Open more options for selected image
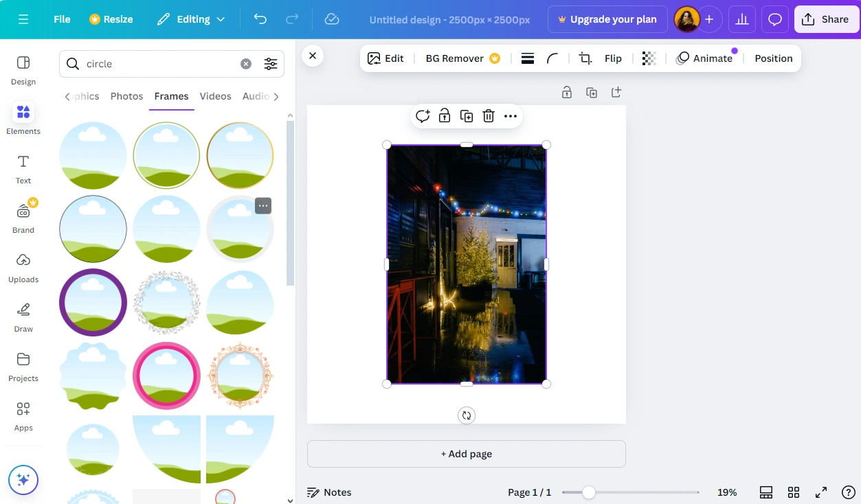 tap(511, 116)
